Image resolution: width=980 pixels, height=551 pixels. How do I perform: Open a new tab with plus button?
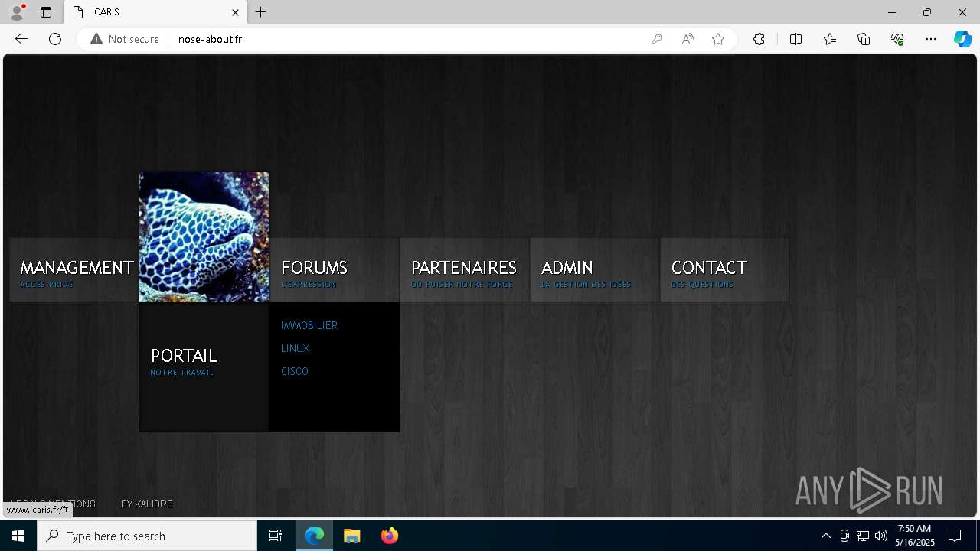261,12
